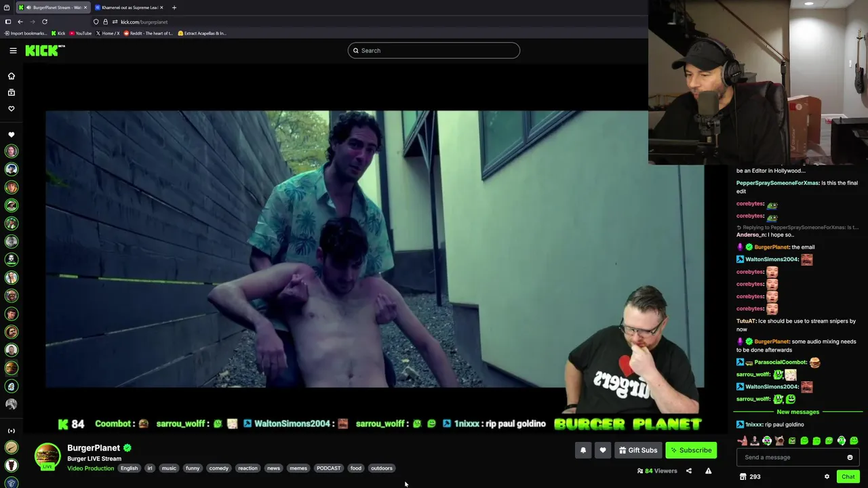Open the emote picker smiley icon
This screenshot has width=868, height=488.
(850, 457)
